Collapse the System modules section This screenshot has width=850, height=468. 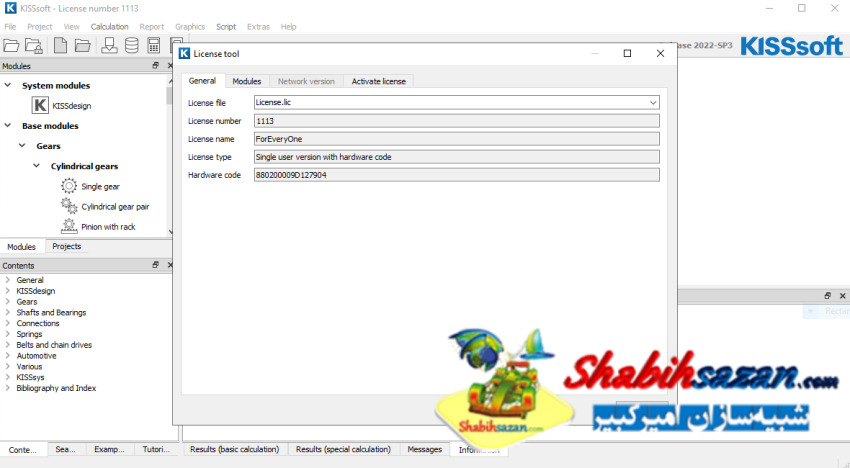(8, 85)
